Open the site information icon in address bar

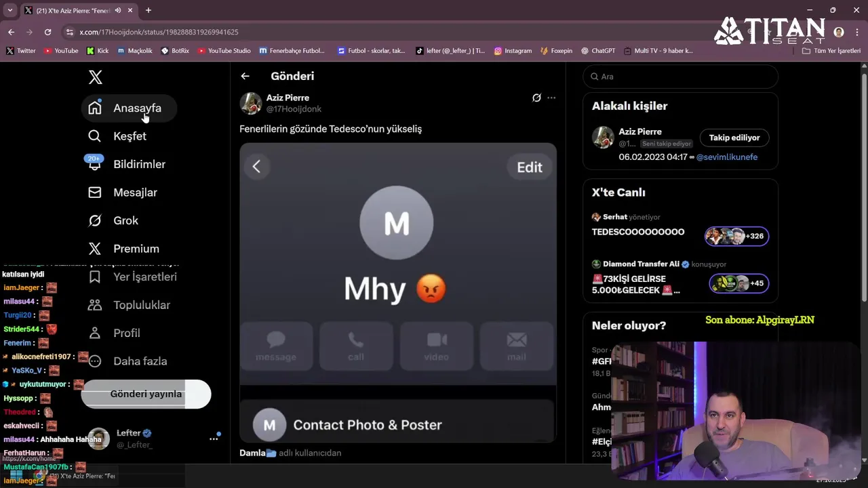[69, 32]
